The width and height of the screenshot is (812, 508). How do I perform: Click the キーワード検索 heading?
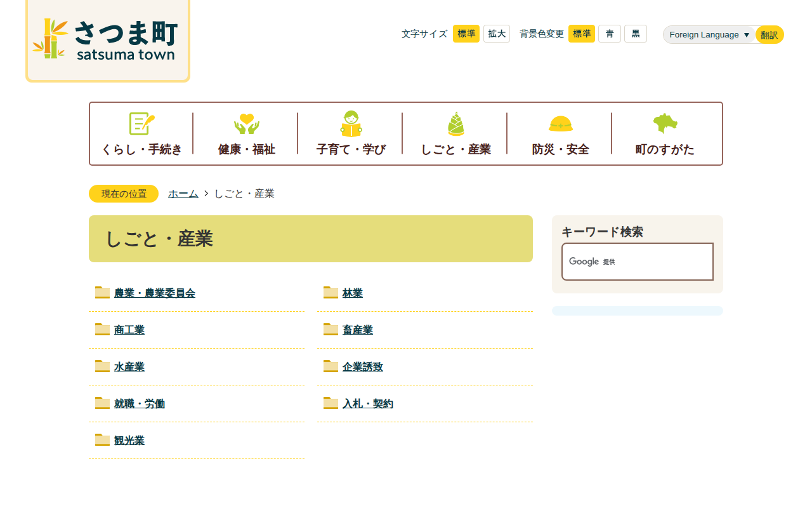[x=603, y=232]
